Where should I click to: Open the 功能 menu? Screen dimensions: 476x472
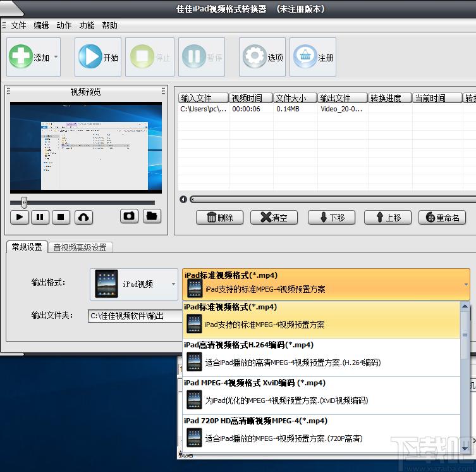point(87,25)
